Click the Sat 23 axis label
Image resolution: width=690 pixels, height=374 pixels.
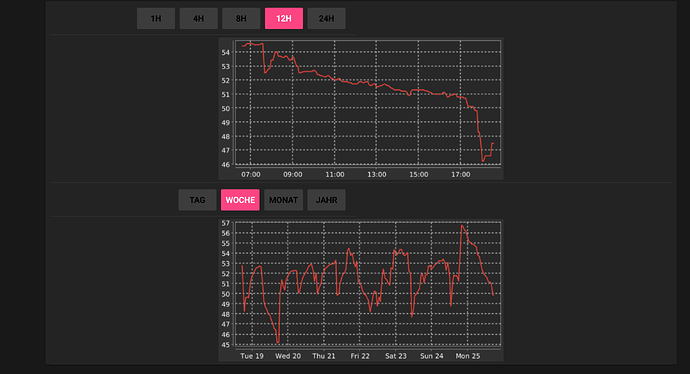pyautogui.click(x=396, y=356)
